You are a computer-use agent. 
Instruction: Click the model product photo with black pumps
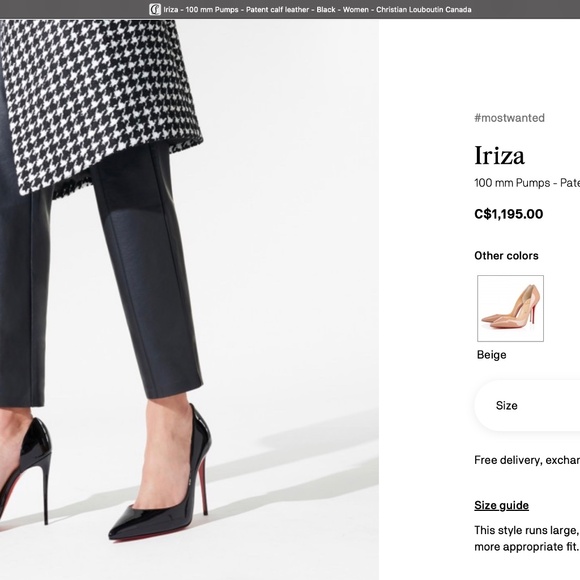[x=189, y=299]
